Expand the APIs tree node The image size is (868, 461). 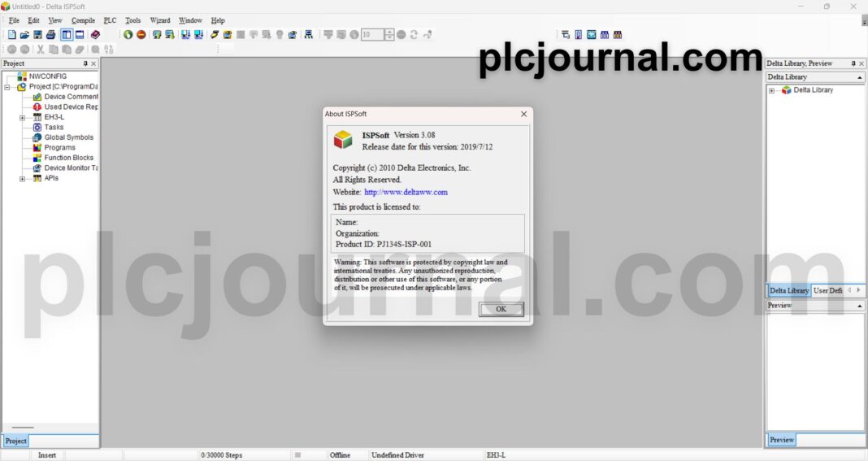pyautogui.click(x=22, y=178)
